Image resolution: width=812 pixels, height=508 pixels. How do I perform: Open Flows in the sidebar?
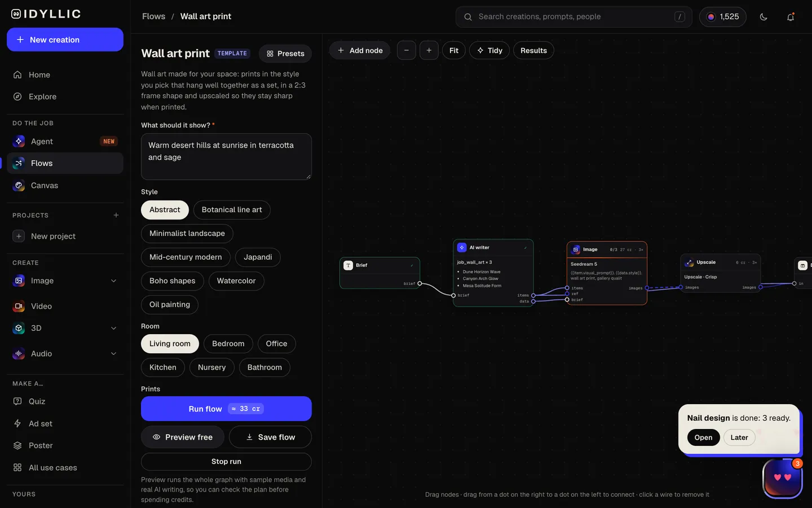[x=65, y=163]
